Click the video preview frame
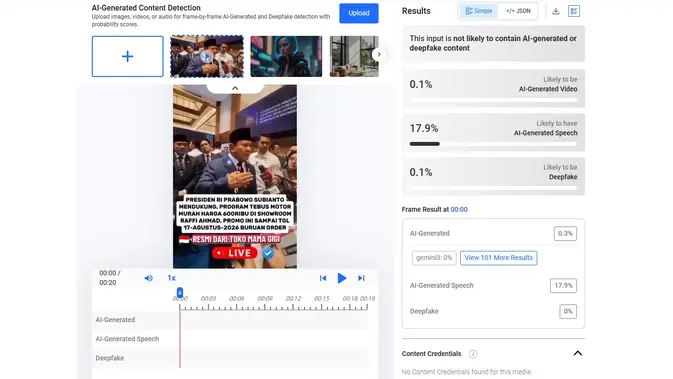 235,176
